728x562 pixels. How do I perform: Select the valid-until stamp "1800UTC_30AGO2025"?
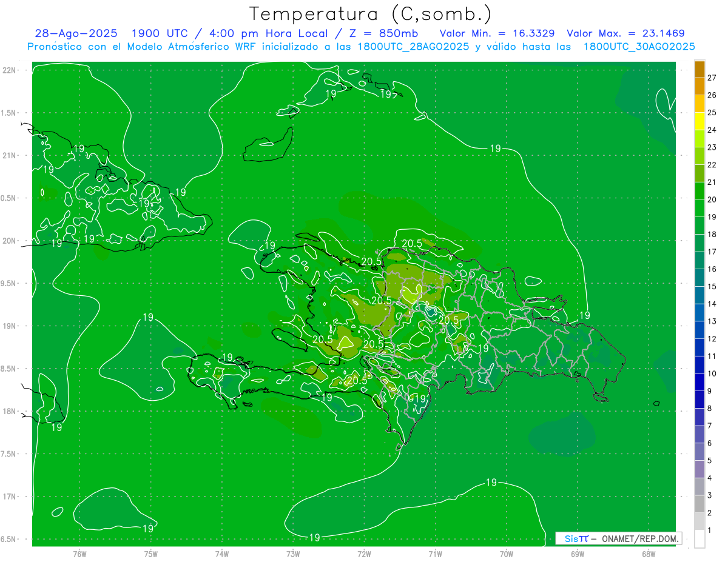(639, 47)
